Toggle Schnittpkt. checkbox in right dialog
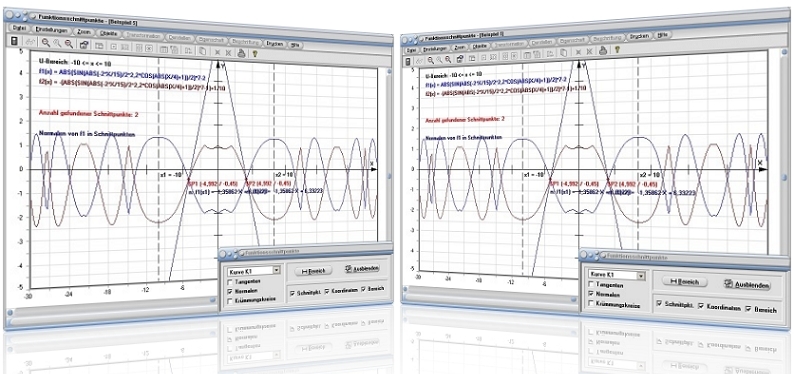This screenshot has width=794, height=374. pyautogui.click(x=658, y=303)
